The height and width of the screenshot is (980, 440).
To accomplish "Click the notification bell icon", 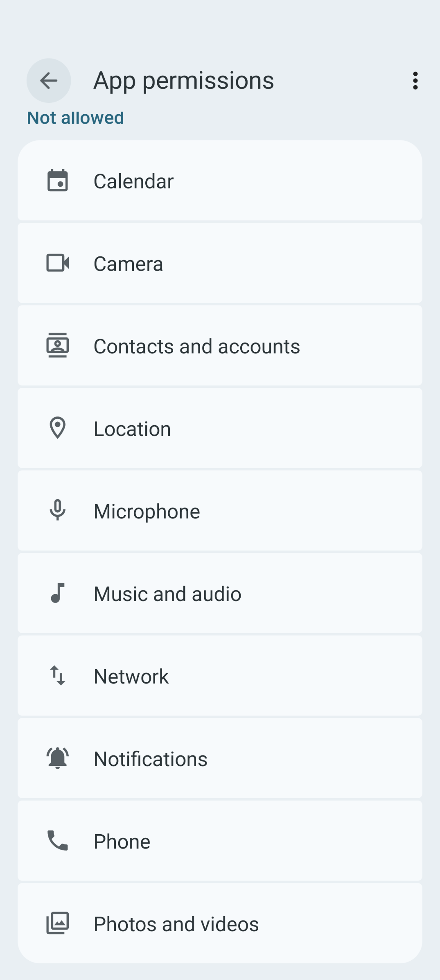I will 58,758.
